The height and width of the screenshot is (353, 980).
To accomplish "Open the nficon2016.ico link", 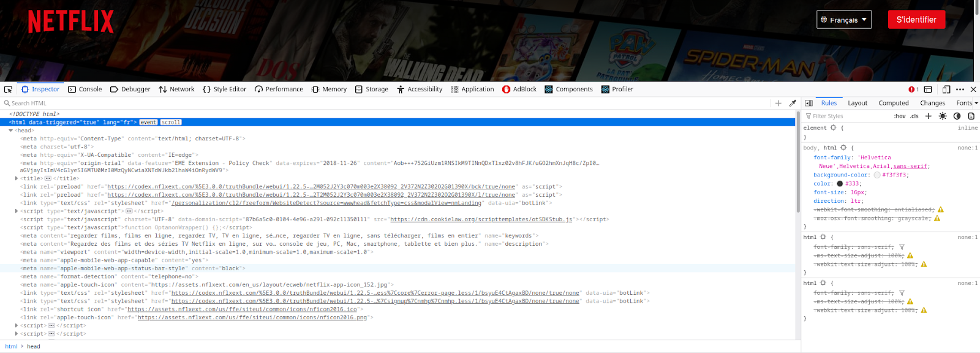I will (x=242, y=309).
